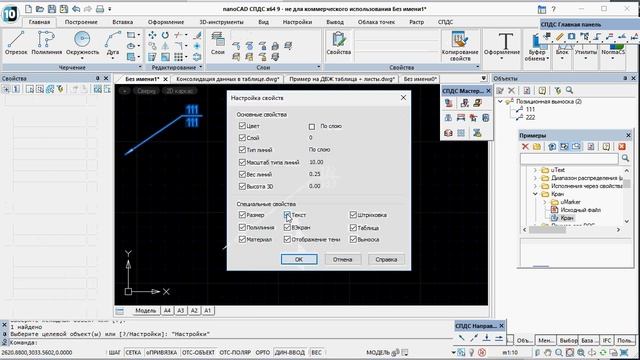Switch to the A4 layout tab
640x360 pixels.
click(167, 311)
